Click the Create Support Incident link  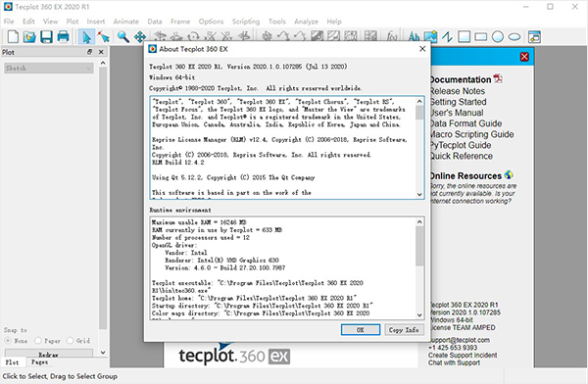point(463,356)
